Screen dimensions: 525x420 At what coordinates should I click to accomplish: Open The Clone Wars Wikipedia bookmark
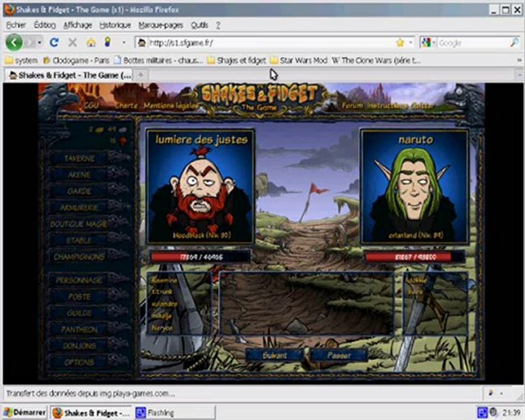click(376, 61)
